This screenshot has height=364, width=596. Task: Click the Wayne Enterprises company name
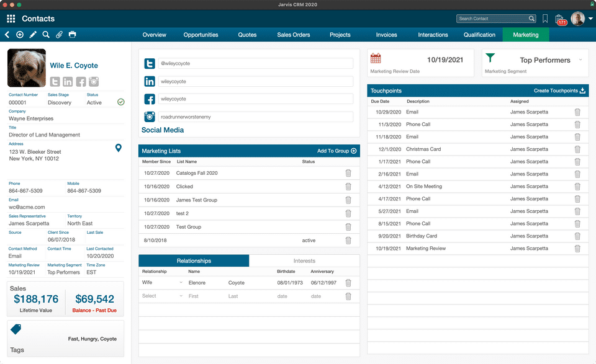click(31, 118)
